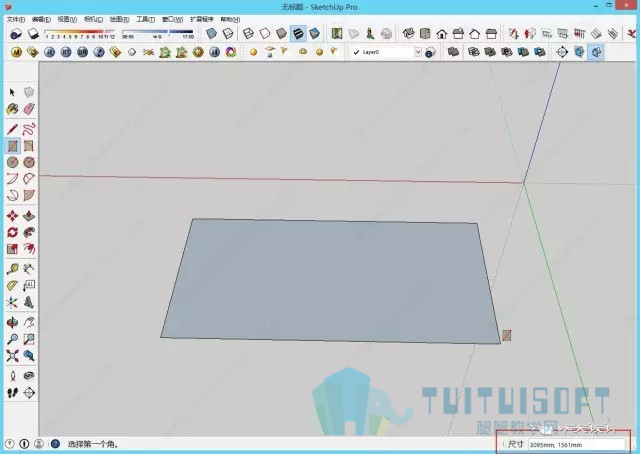Select the Axes tool
This screenshot has height=454, width=640.
point(12,302)
